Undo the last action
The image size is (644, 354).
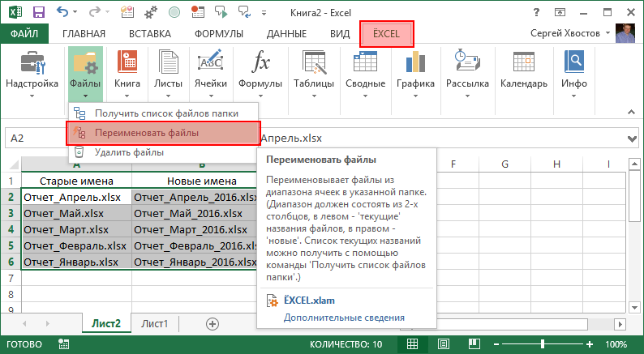(x=62, y=12)
